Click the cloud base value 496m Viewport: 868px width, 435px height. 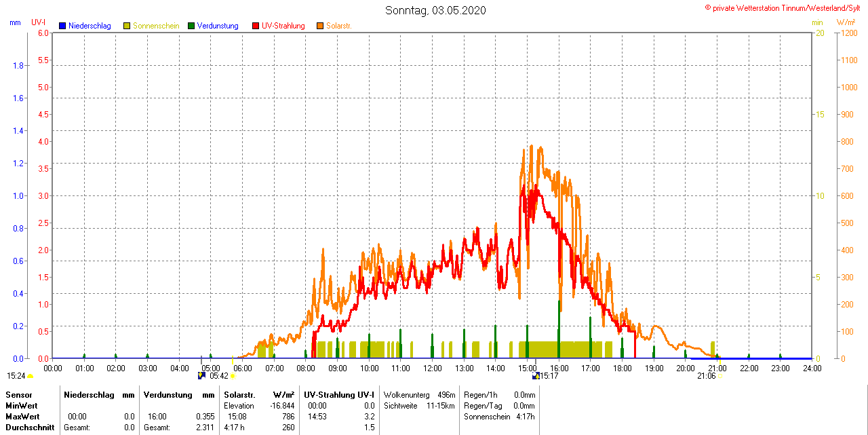(x=446, y=394)
